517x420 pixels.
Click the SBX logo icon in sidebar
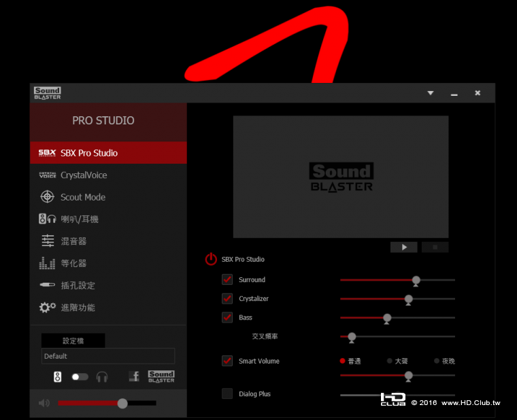pyautogui.click(x=47, y=153)
